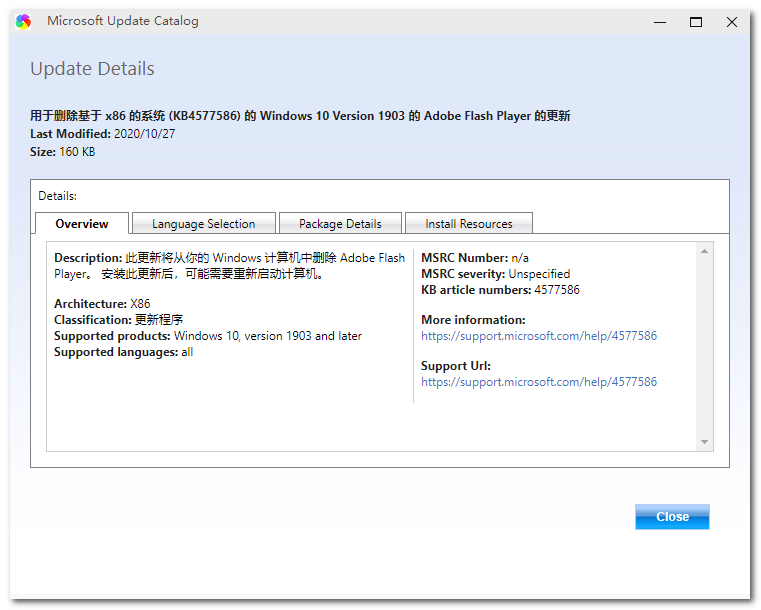The width and height of the screenshot is (761, 610).
Task: Click the Supported products line
Action: pos(208,336)
